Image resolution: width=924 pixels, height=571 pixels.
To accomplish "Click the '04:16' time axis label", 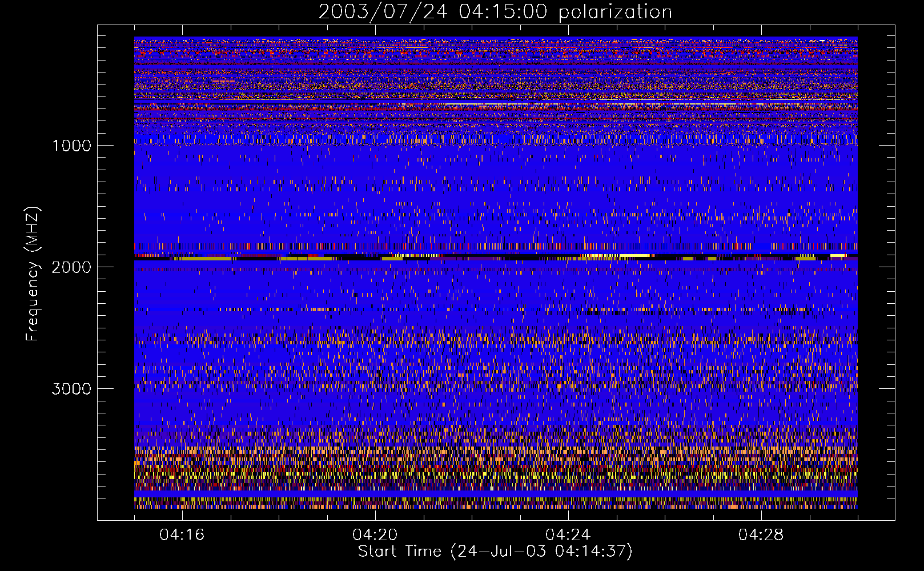I will [182, 535].
